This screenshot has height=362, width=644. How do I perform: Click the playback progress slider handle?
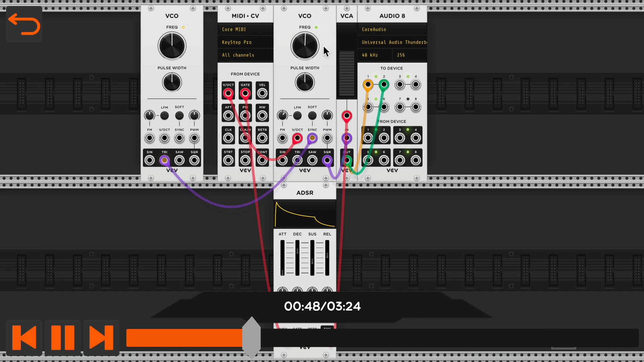point(251,338)
